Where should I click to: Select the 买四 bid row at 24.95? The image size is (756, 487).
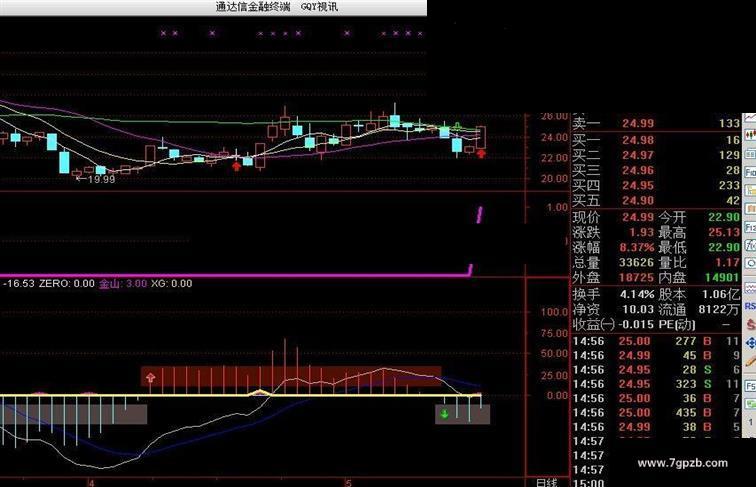(656, 185)
